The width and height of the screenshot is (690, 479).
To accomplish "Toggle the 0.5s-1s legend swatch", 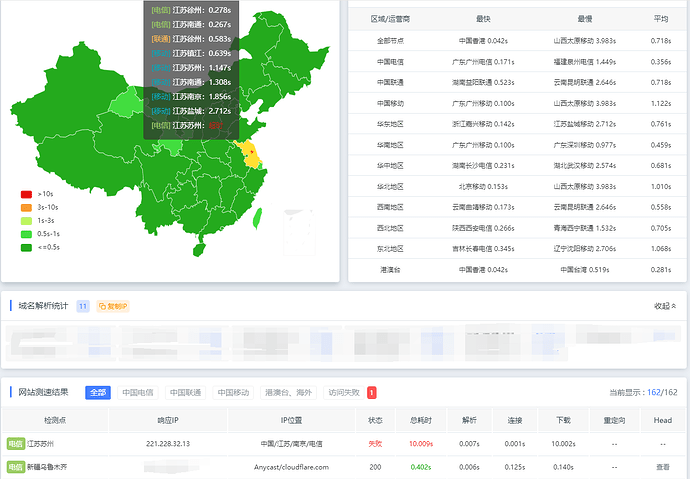I will pyautogui.click(x=26, y=234).
